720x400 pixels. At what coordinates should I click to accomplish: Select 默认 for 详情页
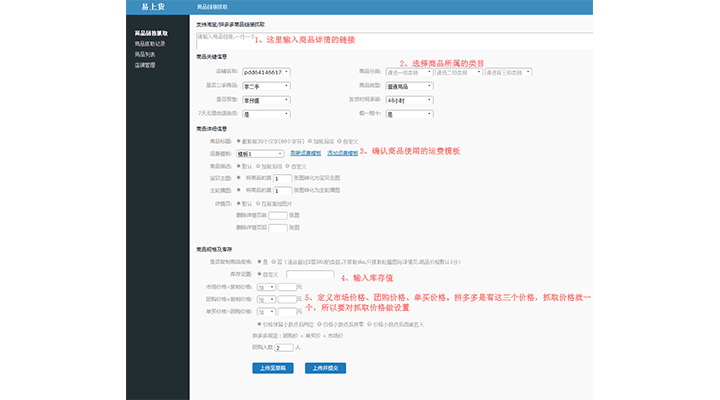238,203
